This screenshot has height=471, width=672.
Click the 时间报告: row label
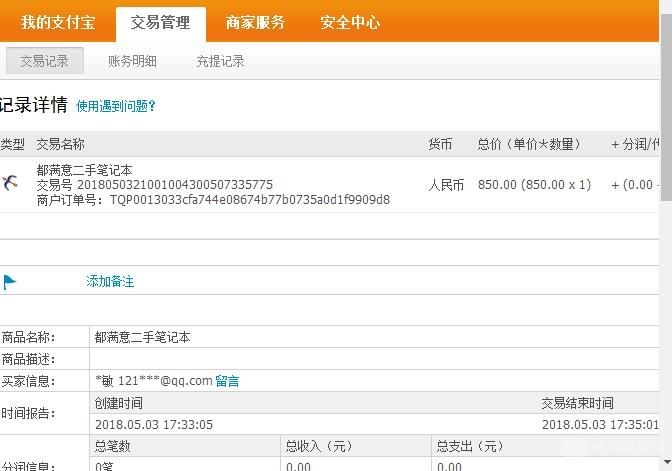point(28,414)
